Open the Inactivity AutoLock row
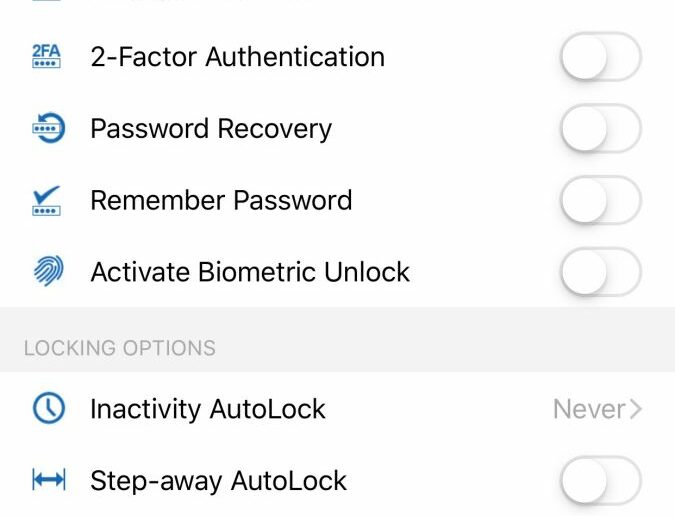 338,408
